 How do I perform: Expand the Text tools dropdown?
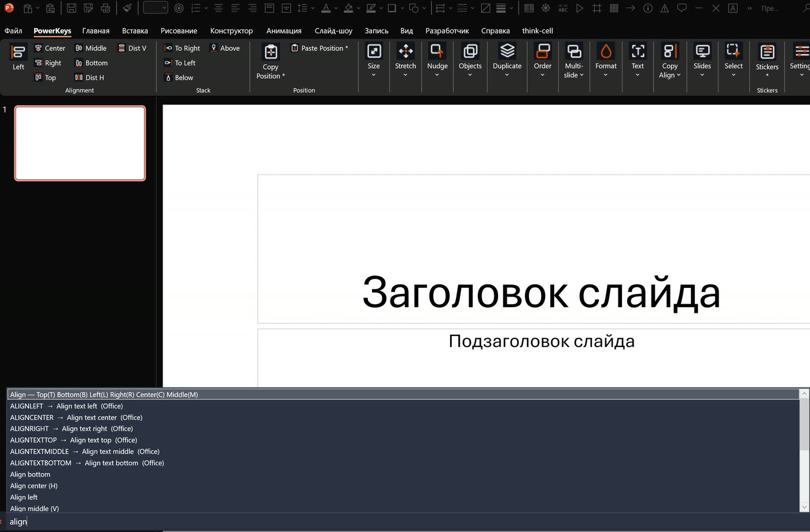coord(638,61)
